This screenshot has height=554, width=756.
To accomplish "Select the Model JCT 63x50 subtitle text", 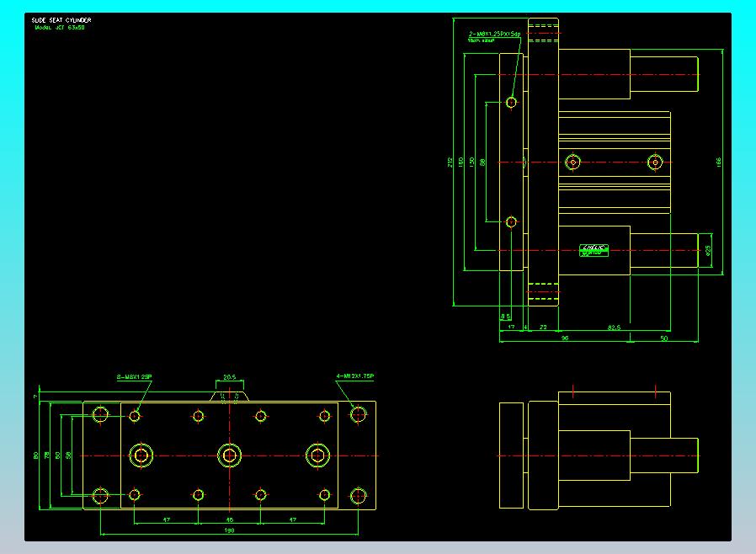I will (60, 28).
